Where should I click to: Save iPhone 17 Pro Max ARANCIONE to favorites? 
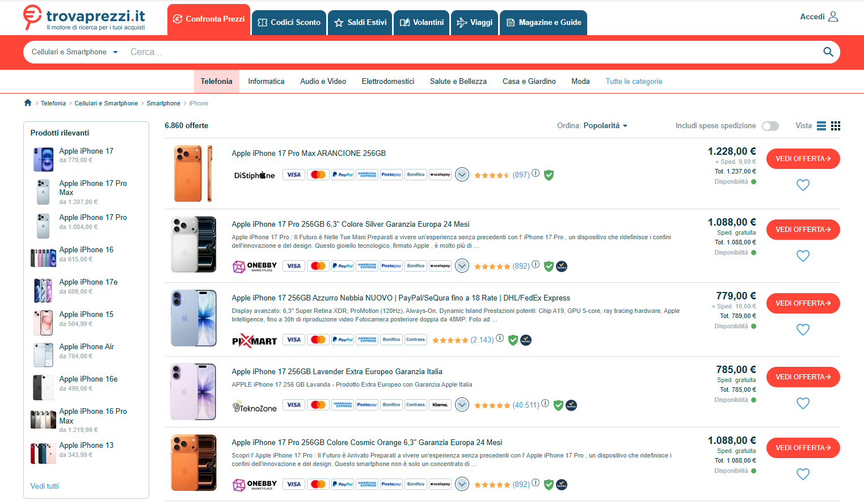click(x=803, y=185)
